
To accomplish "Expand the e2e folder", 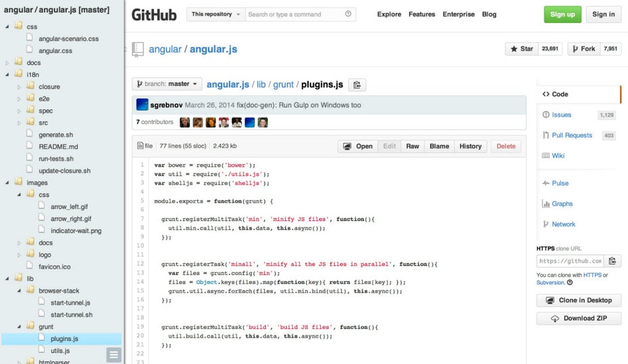I will pos(19,99).
